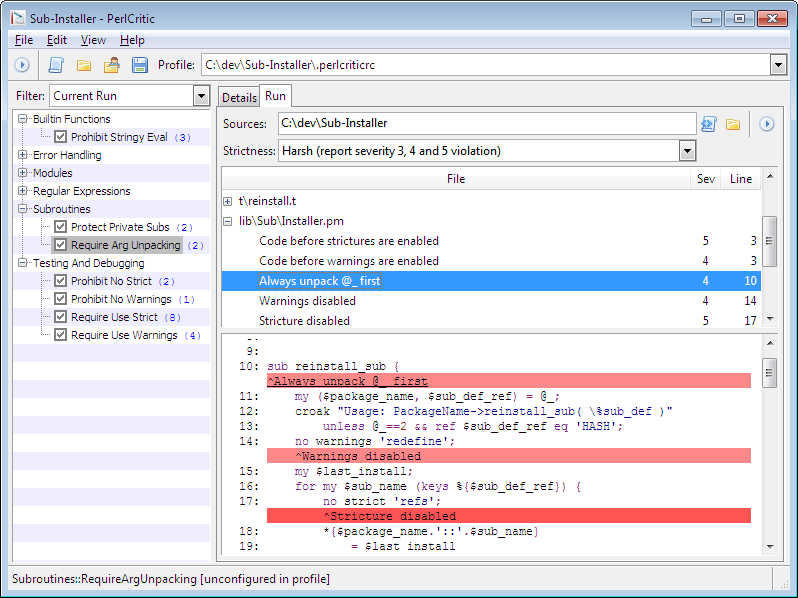Browse sources folder icon next to Sources
Image resolution: width=798 pixels, height=598 pixels.
point(733,124)
